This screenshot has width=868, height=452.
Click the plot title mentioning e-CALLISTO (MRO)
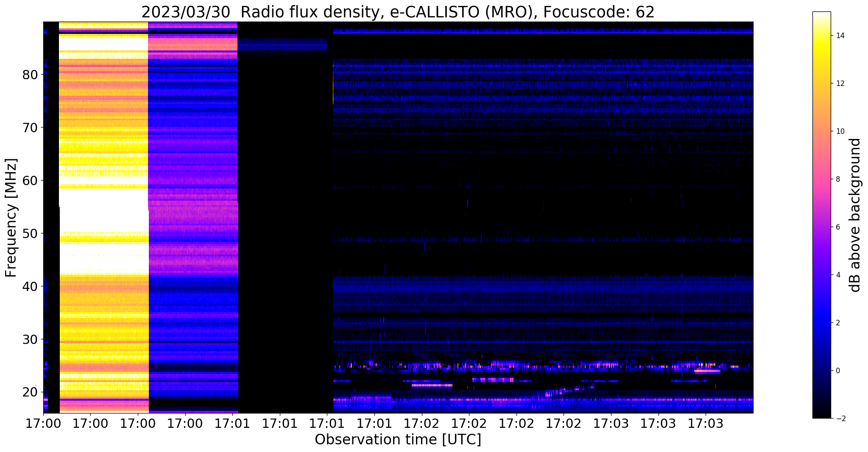pyautogui.click(x=398, y=12)
